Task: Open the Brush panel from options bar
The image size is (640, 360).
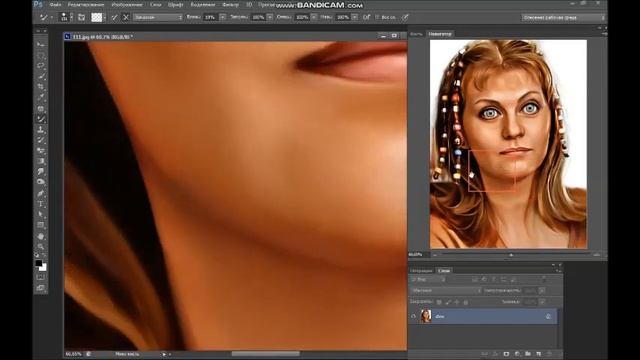Action: [82, 17]
